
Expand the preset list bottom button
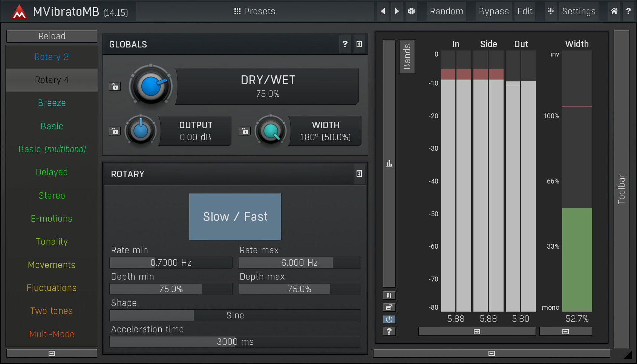pyautogui.click(x=52, y=353)
